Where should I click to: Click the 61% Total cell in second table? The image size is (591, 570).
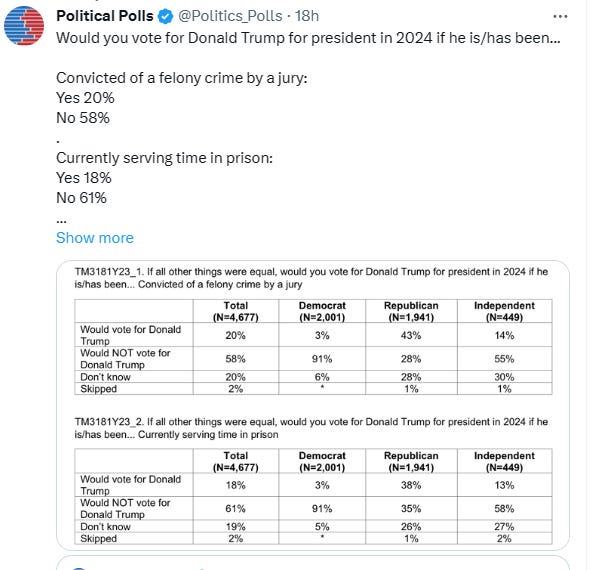[x=236, y=509]
